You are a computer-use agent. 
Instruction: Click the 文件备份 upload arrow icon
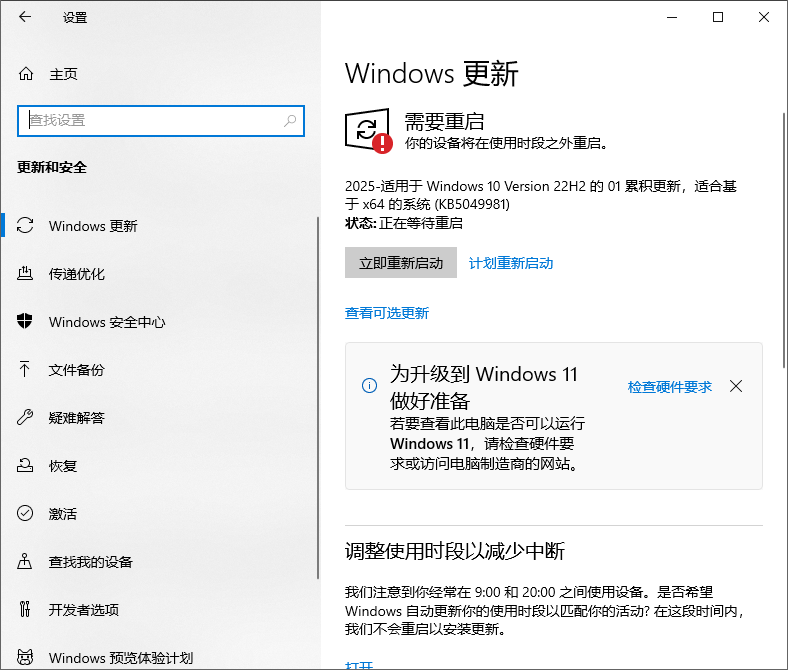click(x=25, y=369)
